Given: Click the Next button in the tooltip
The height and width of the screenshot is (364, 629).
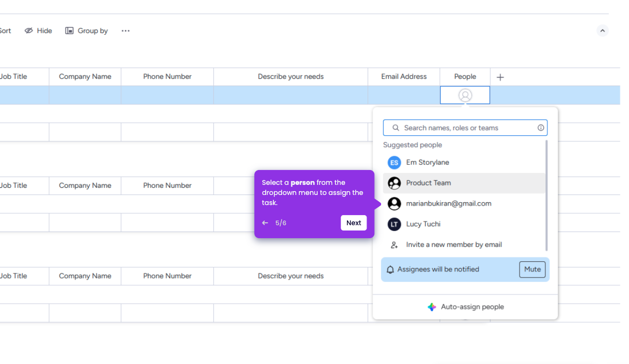Looking at the screenshot, I should point(354,223).
